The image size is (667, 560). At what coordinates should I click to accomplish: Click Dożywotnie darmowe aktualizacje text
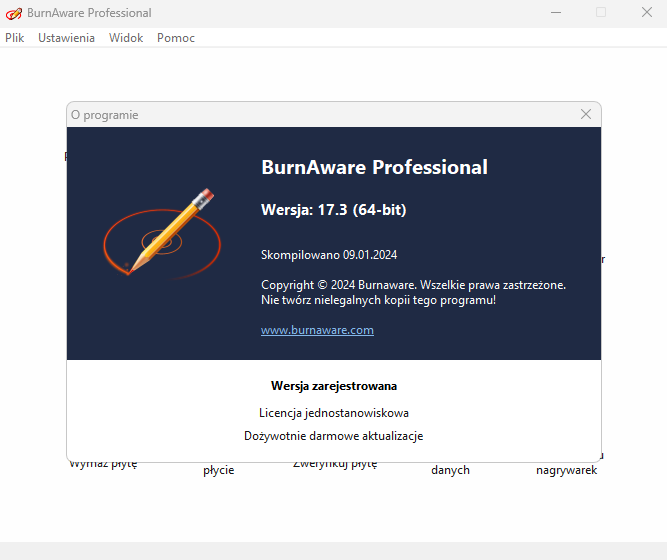[334, 436]
